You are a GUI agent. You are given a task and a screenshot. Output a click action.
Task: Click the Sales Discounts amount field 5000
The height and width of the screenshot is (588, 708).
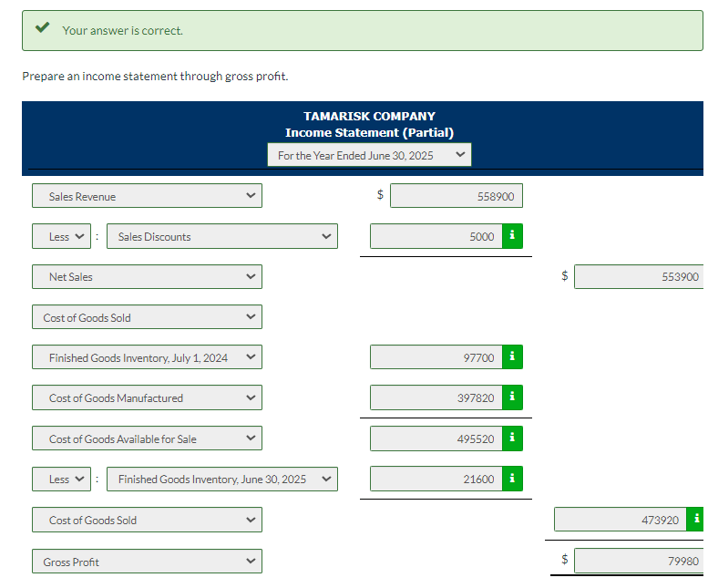click(x=436, y=236)
